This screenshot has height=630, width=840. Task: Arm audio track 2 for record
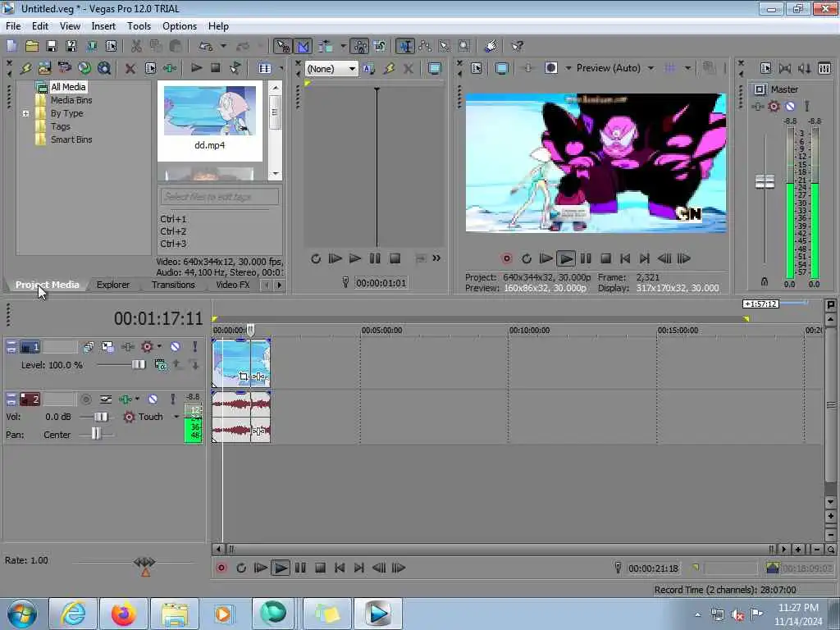click(x=85, y=399)
